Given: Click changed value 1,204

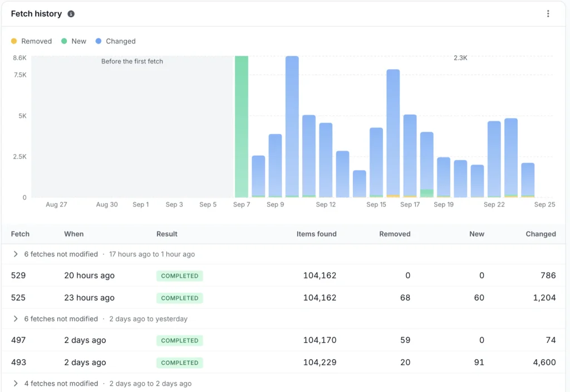Looking at the screenshot, I should pyautogui.click(x=544, y=297).
